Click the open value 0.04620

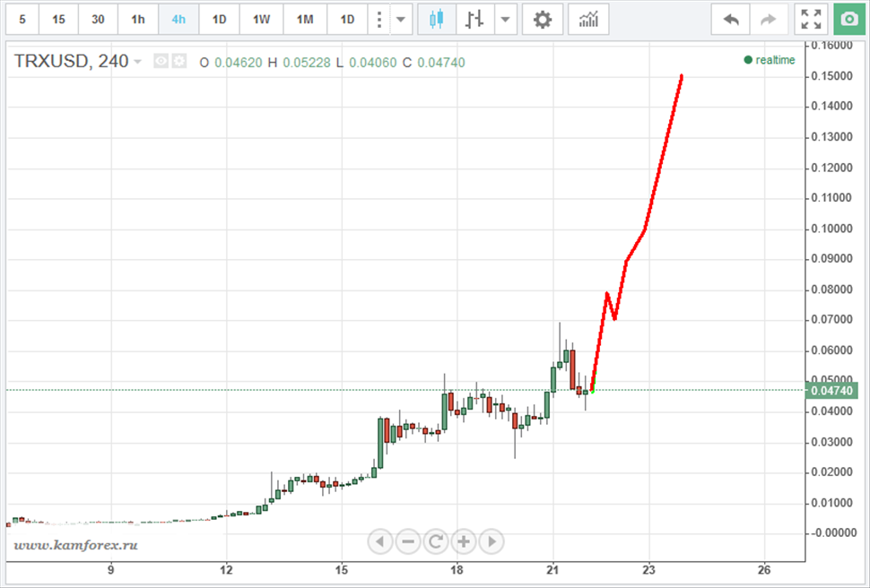[x=238, y=63]
